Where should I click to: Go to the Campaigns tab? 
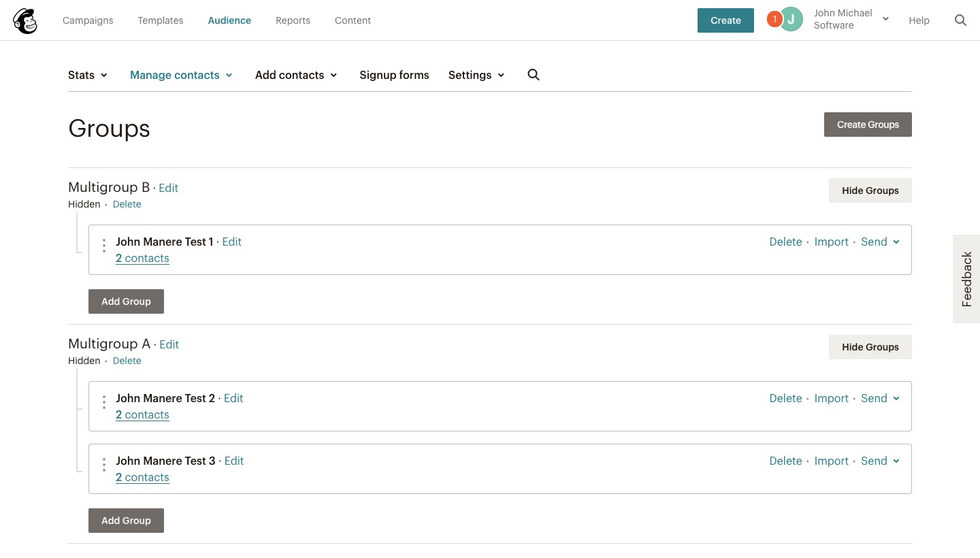tap(88, 20)
